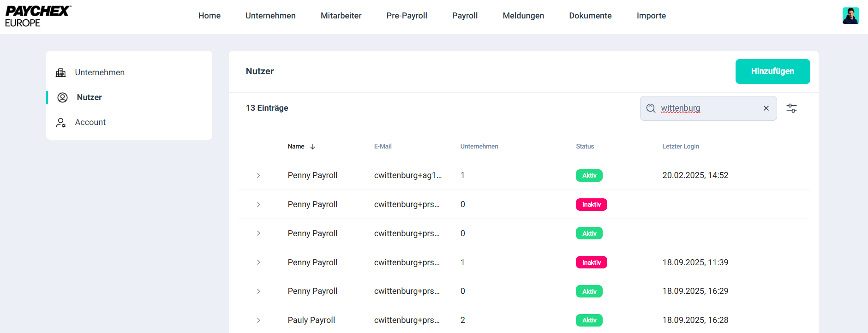Sort by Name column arrow
Viewport: 868px width, 333px height.
point(312,147)
